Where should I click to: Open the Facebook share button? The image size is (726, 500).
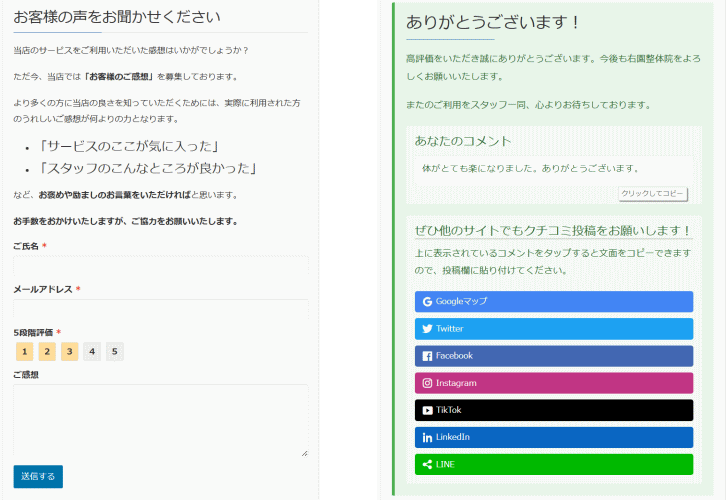coord(554,356)
